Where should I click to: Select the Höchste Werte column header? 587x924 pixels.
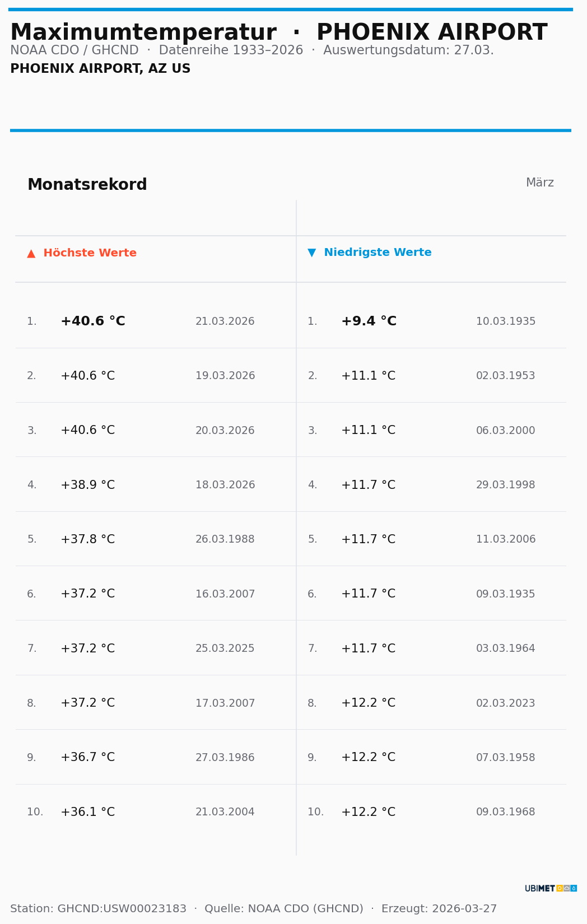coord(90,253)
